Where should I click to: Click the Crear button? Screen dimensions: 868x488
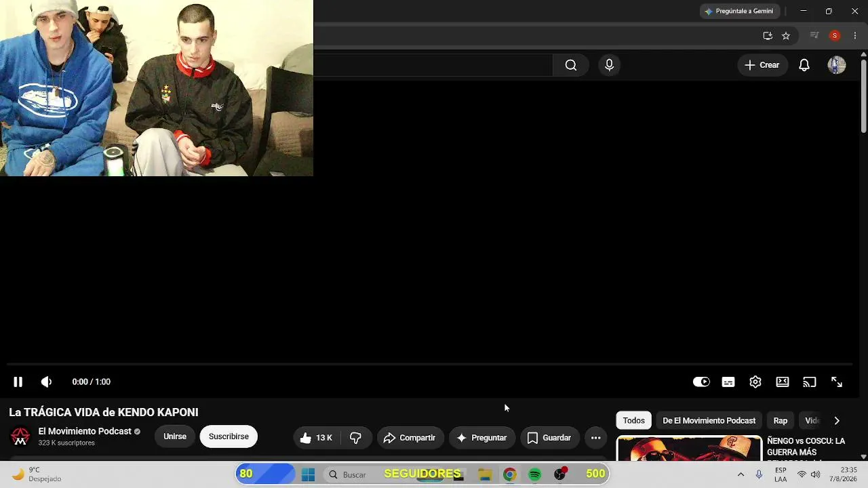click(762, 65)
